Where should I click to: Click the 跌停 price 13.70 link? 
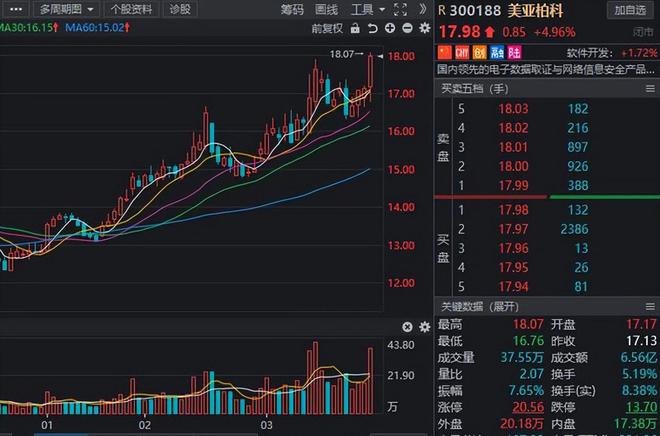[641, 407]
